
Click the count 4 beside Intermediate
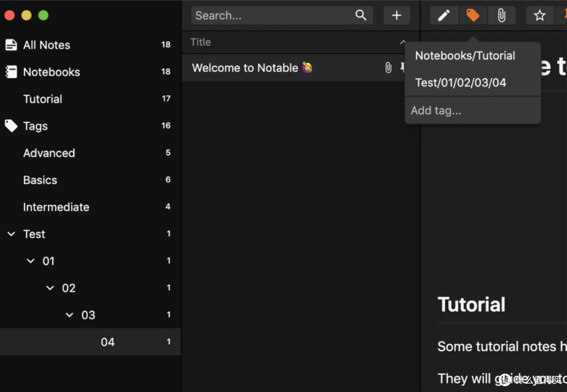coord(168,207)
